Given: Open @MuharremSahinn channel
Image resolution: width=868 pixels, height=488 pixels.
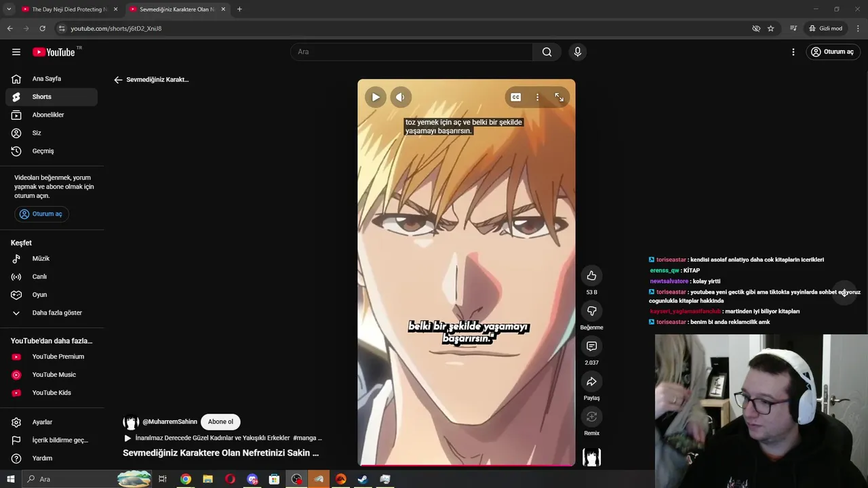Looking at the screenshot, I should (x=170, y=422).
